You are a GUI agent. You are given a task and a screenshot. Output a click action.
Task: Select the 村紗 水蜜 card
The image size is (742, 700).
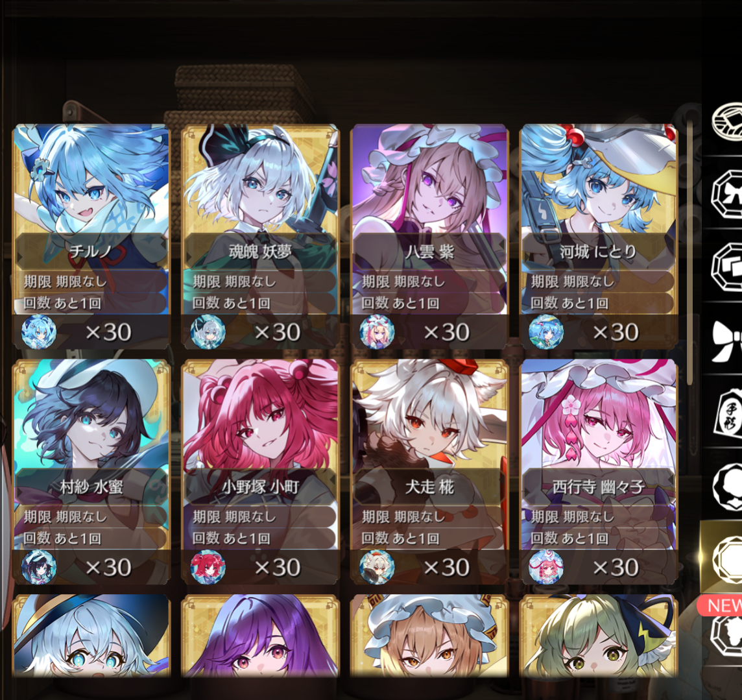91,472
